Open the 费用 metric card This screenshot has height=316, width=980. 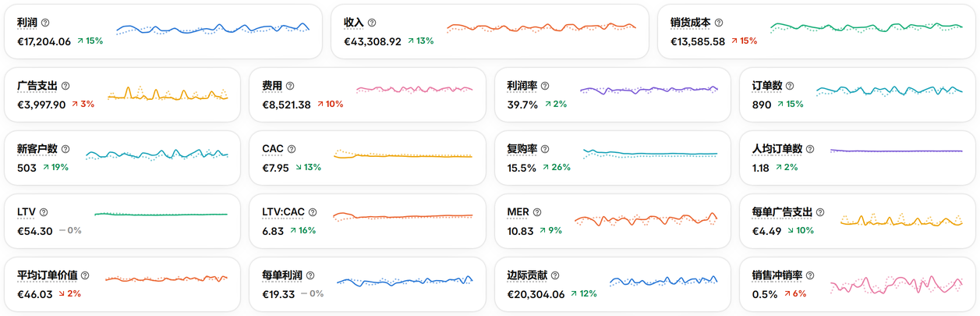coord(365,94)
